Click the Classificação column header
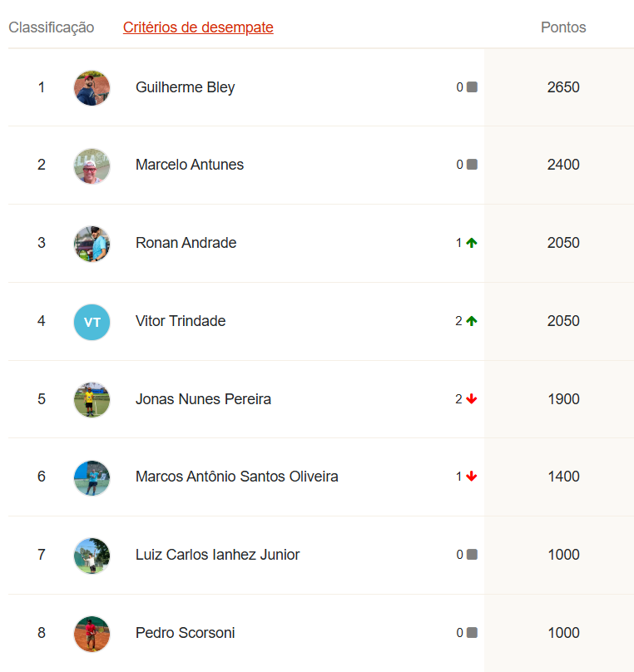634x672 pixels. point(51,27)
